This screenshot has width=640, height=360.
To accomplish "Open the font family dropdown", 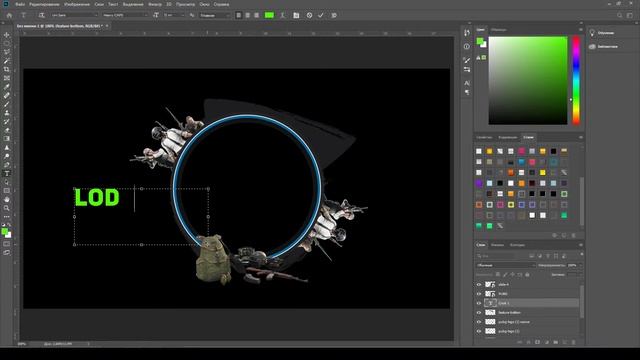I will click(75, 15).
